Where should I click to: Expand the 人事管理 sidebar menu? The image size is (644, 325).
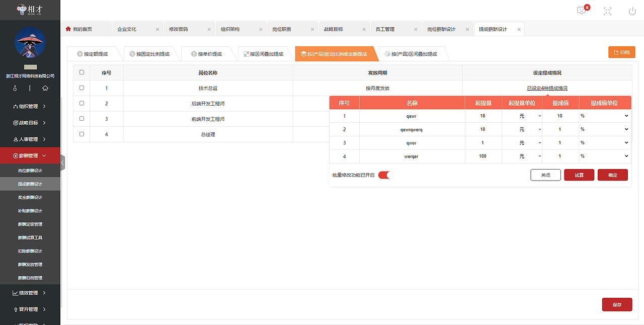click(x=30, y=139)
